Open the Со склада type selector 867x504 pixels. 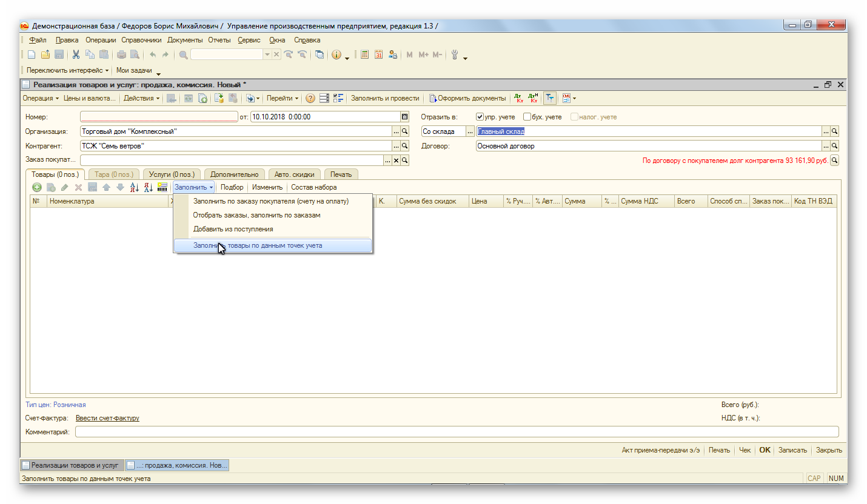click(x=470, y=131)
